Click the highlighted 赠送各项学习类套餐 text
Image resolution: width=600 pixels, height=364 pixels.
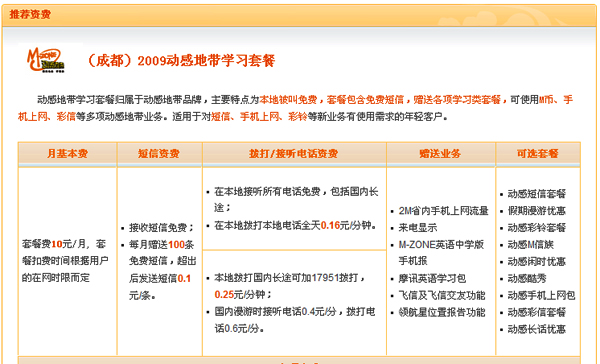click(457, 100)
